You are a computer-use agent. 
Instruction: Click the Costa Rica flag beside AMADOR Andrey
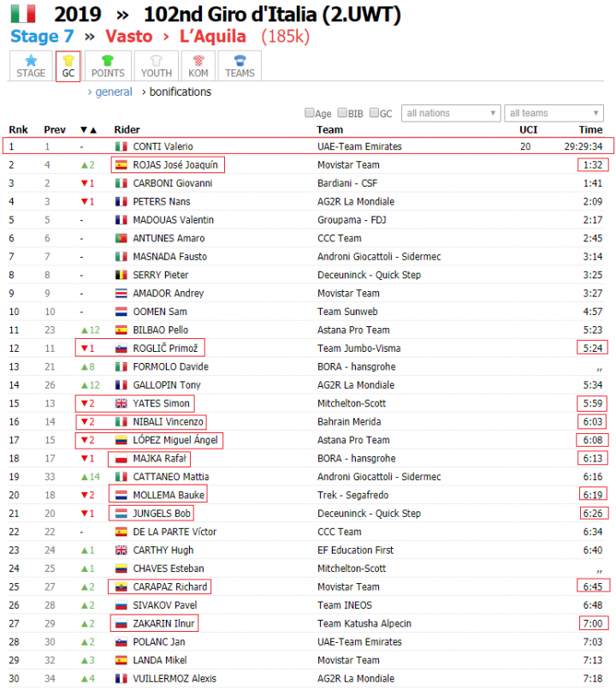click(x=121, y=294)
